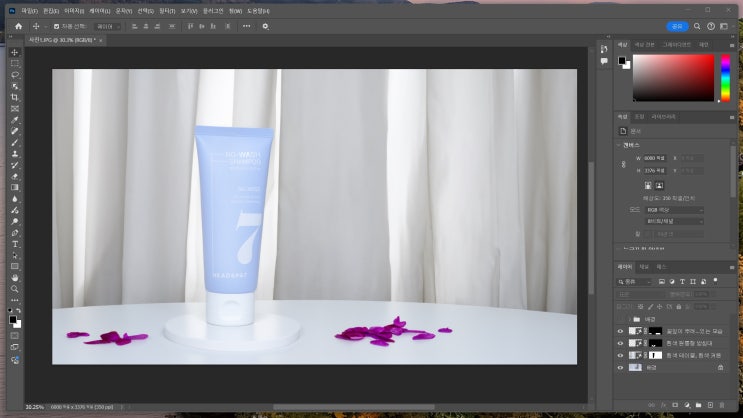Viewport: 743px width, 418px height.
Task: Open the fx layer style menu
Action: [x=663, y=405]
